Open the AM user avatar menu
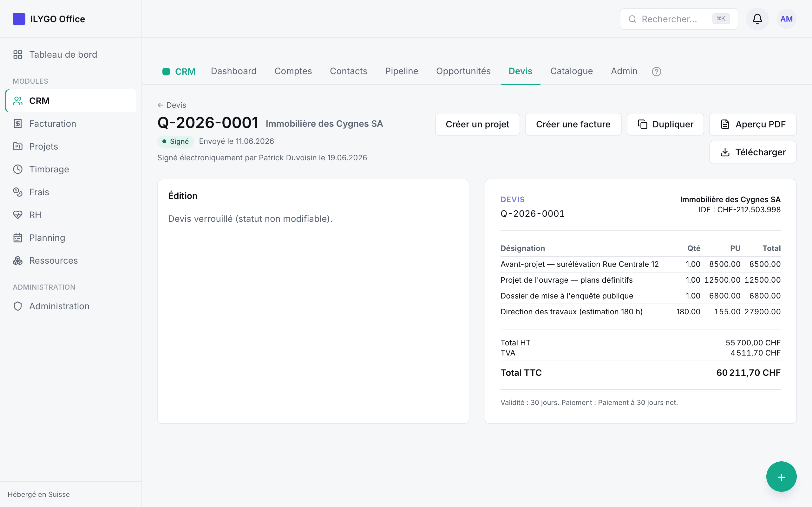Viewport: 812px width, 507px height. pos(786,19)
